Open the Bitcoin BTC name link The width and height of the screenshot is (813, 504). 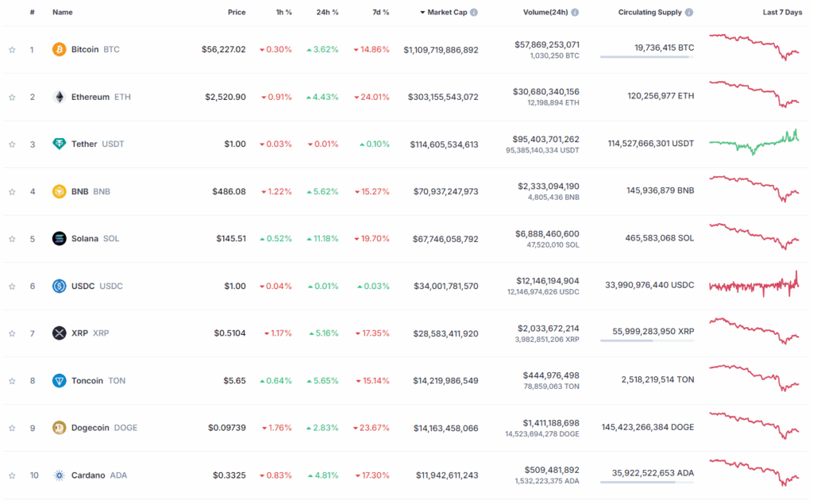[x=95, y=49]
